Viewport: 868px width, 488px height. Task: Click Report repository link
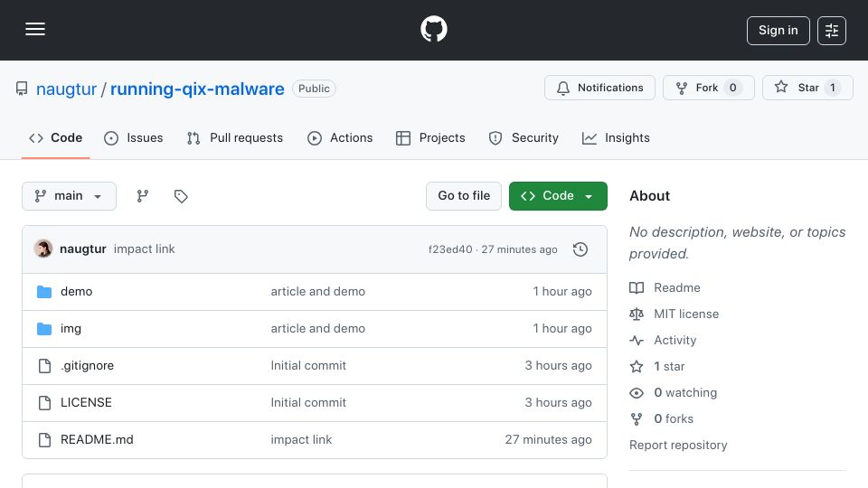pos(678,446)
